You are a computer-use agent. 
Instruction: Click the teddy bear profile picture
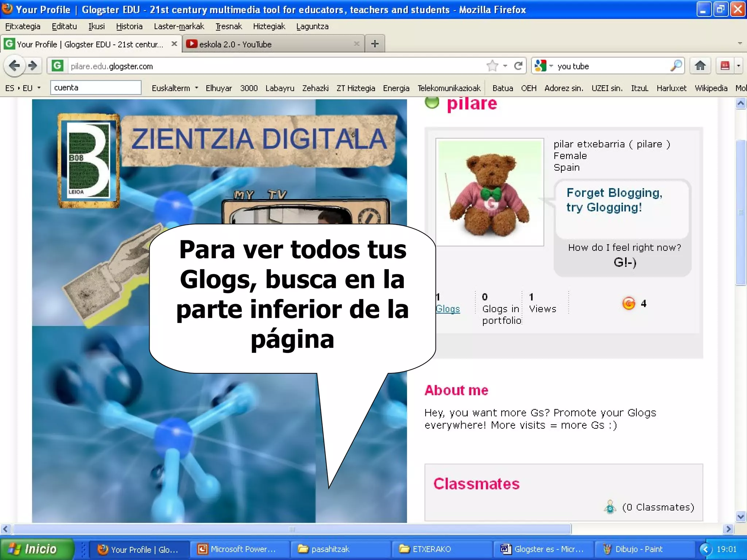489,192
